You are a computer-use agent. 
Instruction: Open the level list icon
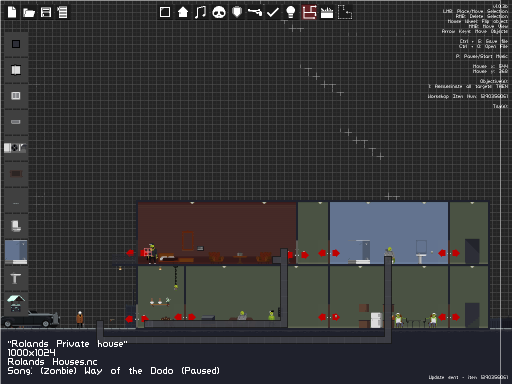[62, 12]
